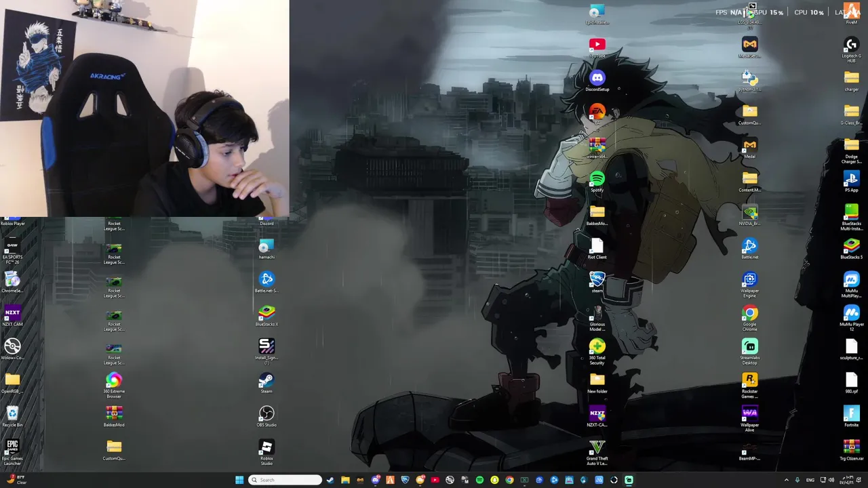The image size is (868, 488).
Task: Select the OpenRGB folder on the desktop
Action: pyautogui.click(x=12, y=384)
